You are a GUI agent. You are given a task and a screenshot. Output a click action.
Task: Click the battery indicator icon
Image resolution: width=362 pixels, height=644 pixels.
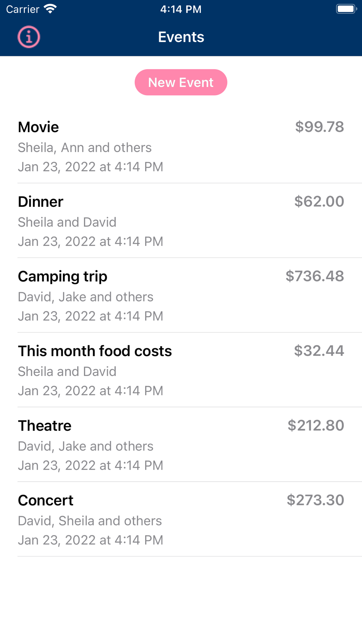346,9
